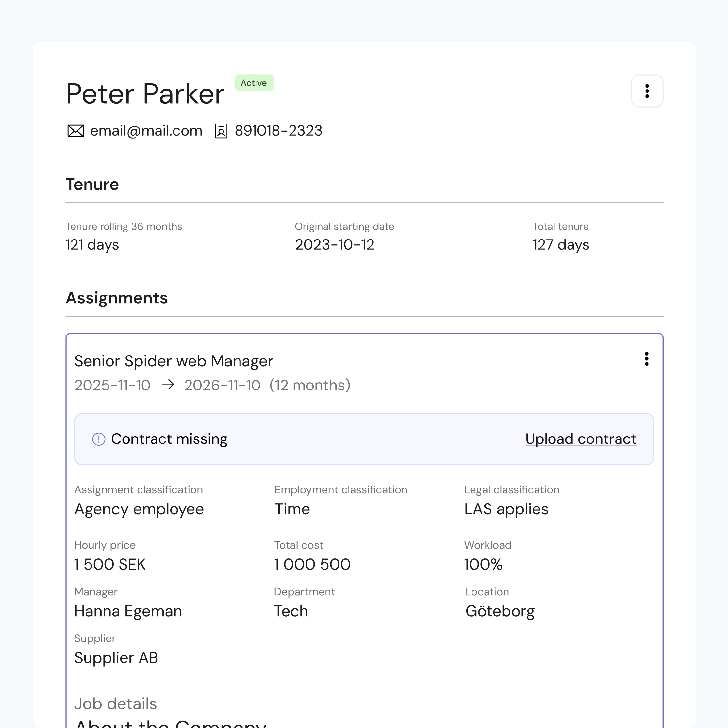The height and width of the screenshot is (728, 728).
Task: Click the email@mail.com address
Action: pos(146,131)
